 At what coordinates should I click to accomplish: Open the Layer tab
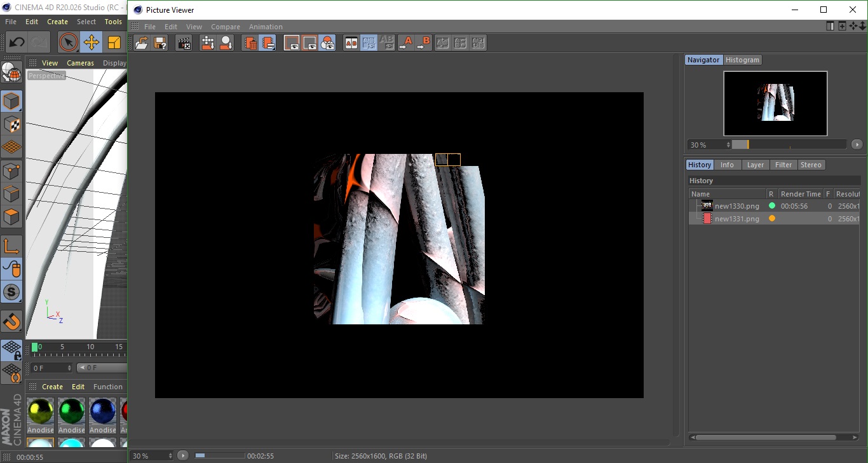(x=756, y=165)
